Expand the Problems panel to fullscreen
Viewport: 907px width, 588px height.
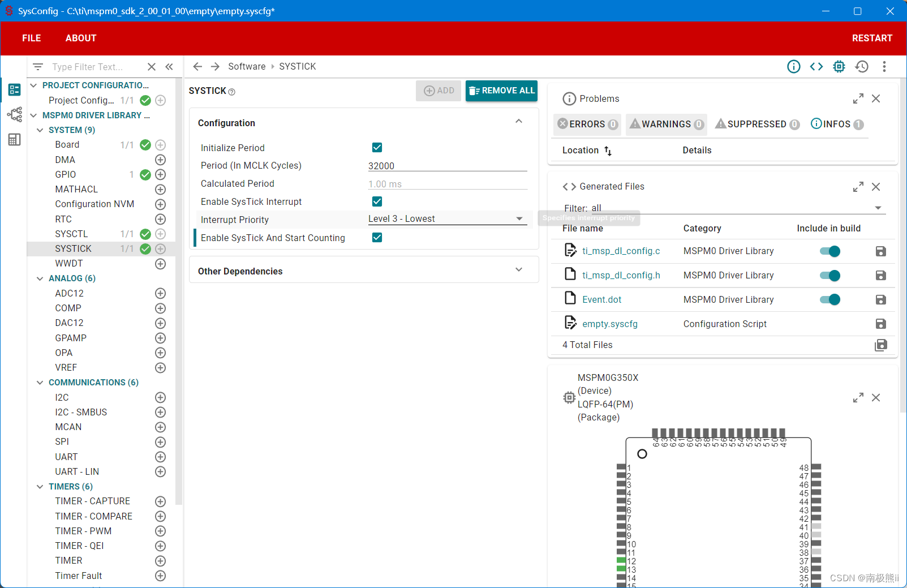[x=858, y=98]
